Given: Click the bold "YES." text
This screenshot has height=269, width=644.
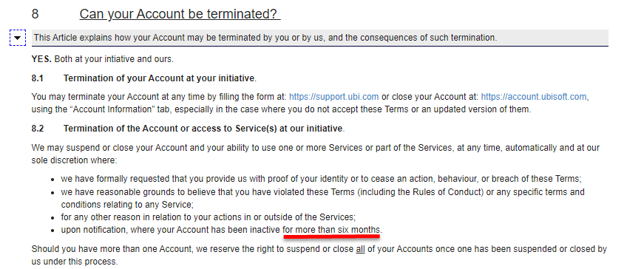Looking at the screenshot, I should click(x=41, y=59).
